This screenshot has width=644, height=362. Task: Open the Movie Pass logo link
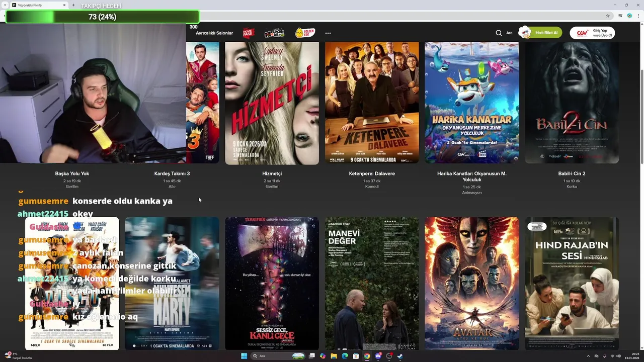click(249, 33)
